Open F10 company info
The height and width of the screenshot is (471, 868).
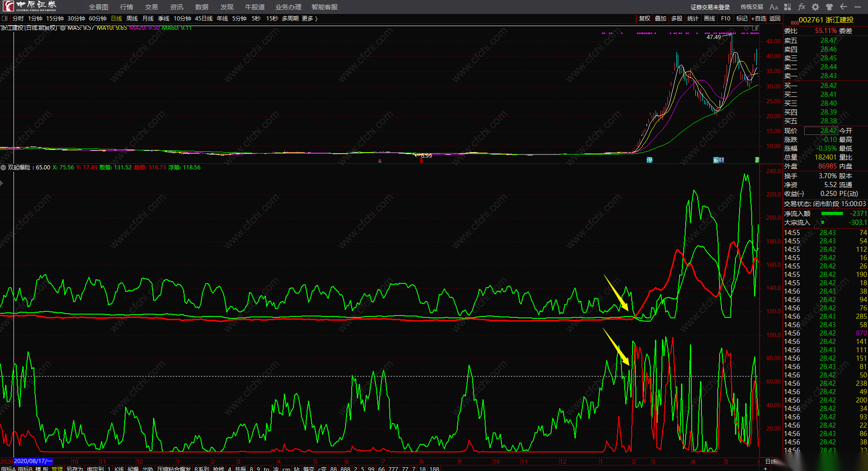pyautogui.click(x=726, y=19)
